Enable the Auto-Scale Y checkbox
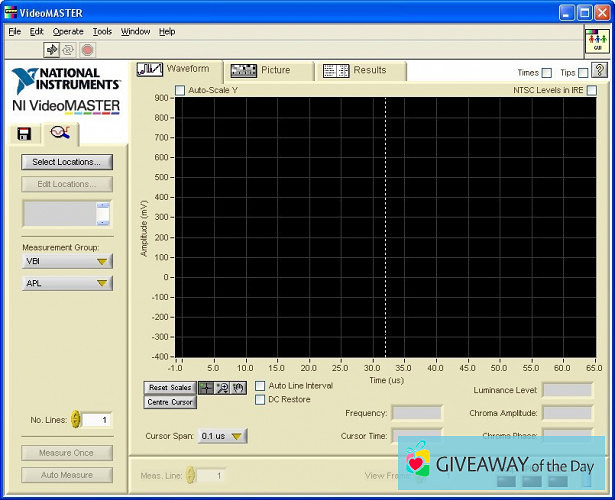 tap(180, 91)
